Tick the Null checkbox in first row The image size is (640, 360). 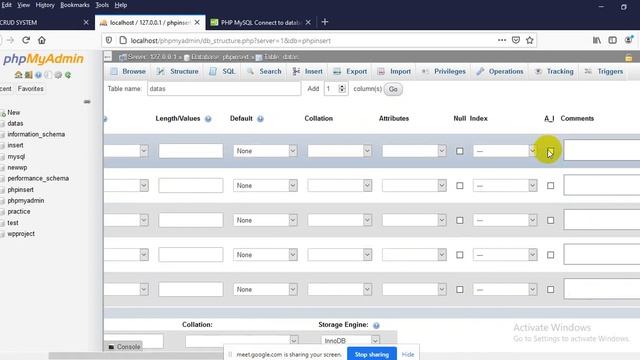[460, 151]
